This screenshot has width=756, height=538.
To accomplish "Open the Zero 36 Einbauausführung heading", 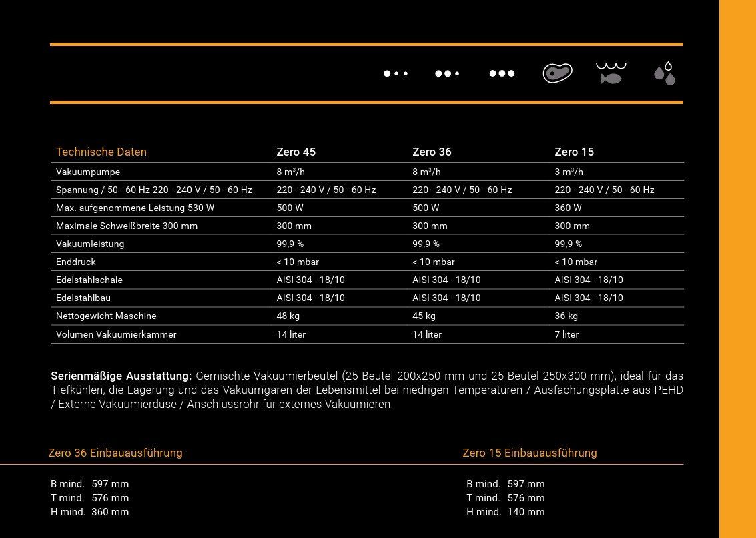I will [x=115, y=453].
